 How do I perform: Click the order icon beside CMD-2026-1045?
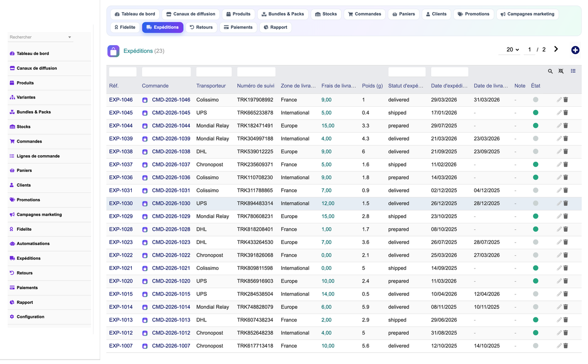tap(145, 113)
